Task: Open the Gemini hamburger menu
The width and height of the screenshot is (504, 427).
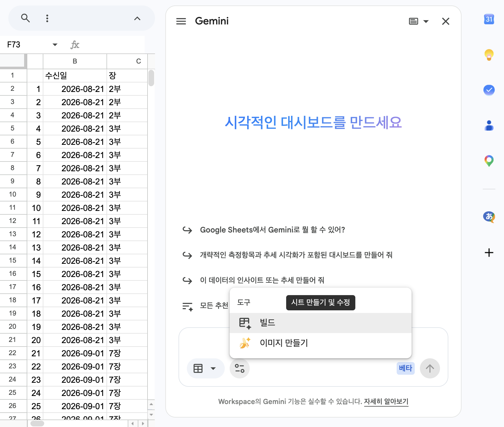Action: click(181, 21)
